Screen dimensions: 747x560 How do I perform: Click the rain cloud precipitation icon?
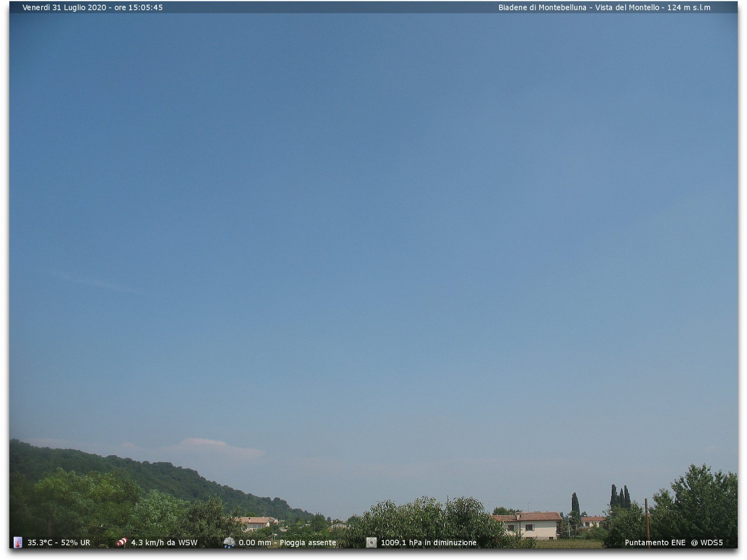(x=229, y=542)
